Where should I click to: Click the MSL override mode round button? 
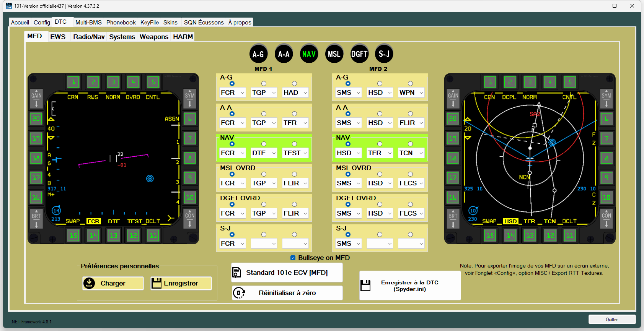(334, 54)
